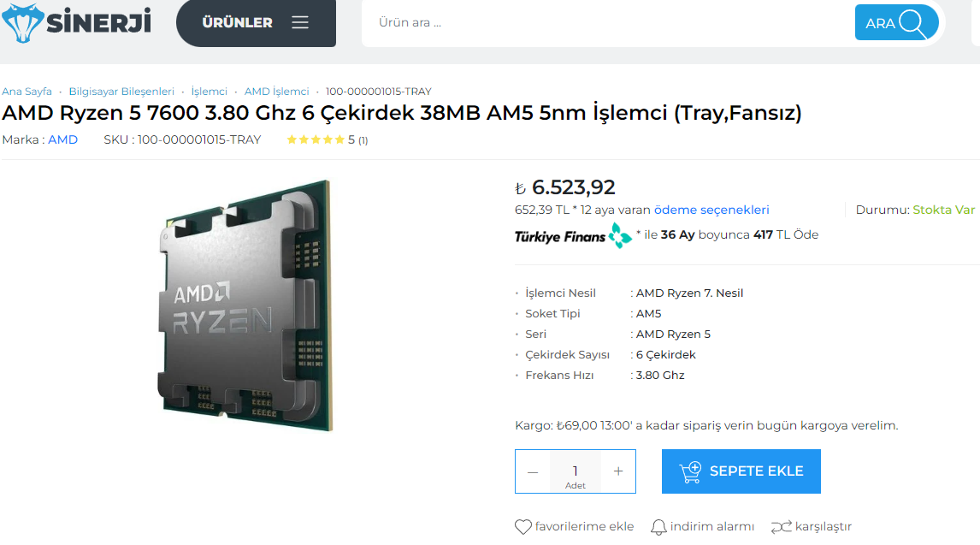Navigate to İşlemci breadcrumb

[209, 92]
